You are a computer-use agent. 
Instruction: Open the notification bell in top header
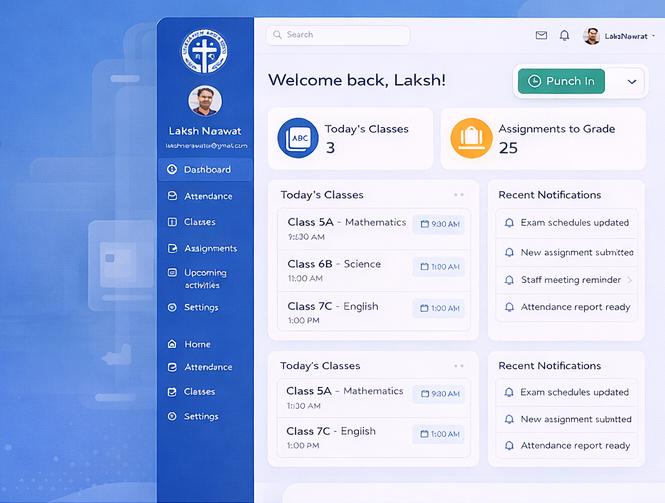pyautogui.click(x=564, y=35)
